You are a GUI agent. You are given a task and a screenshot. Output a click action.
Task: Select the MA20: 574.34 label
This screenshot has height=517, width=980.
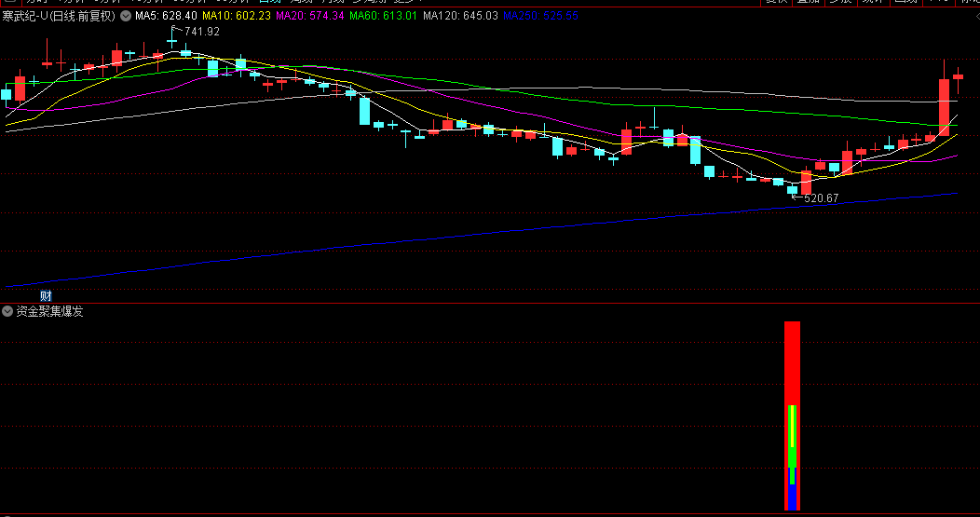coord(310,16)
